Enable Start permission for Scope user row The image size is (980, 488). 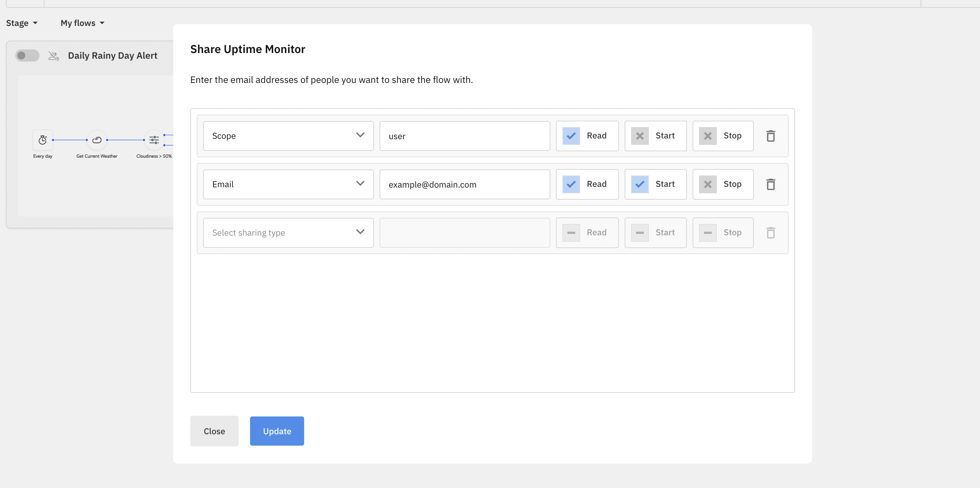640,136
